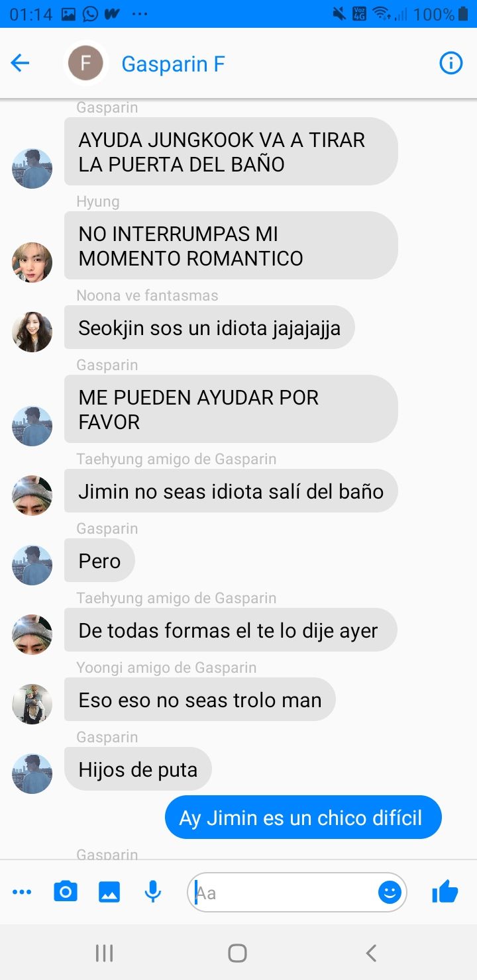Select the 'Jimin no seas idiota' message bubble
477x980 pixels.
coord(231,491)
